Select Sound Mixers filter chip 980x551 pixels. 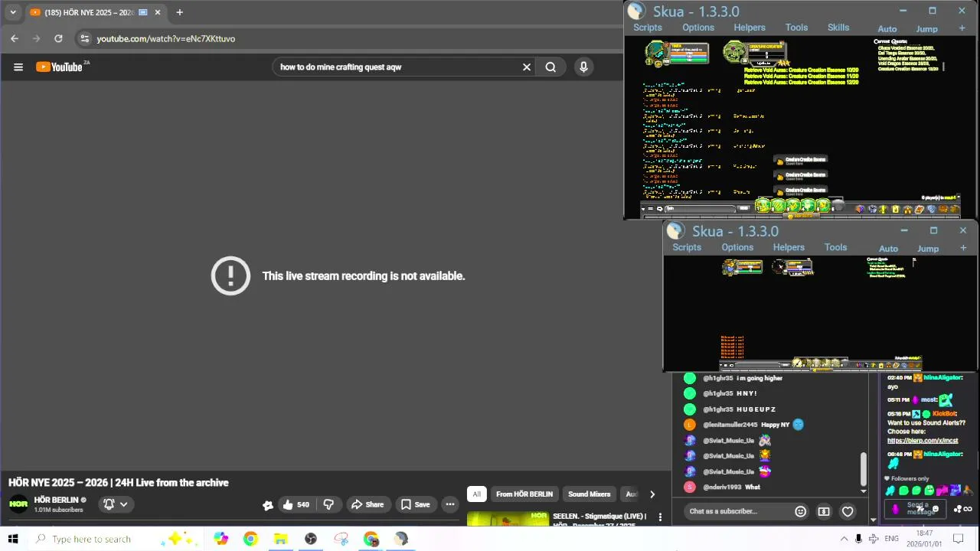click(x=589, y=494)
